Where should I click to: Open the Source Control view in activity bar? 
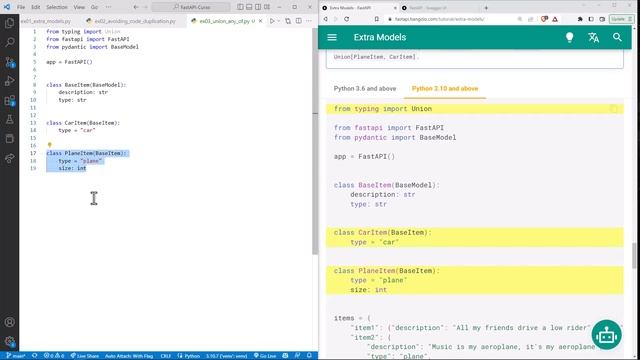(9, 62)
